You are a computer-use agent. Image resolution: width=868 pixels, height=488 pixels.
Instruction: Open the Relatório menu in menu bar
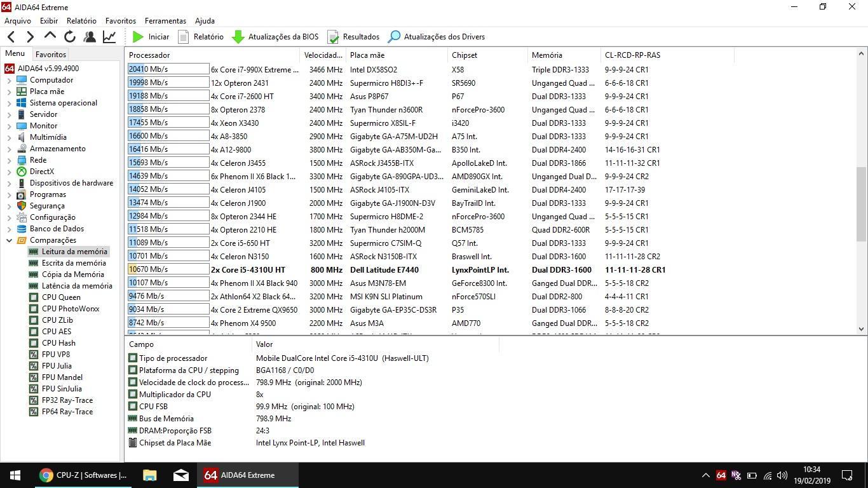click(81, 21)
